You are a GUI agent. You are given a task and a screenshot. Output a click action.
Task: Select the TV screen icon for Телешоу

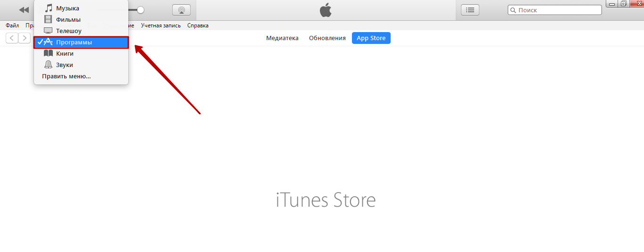pyautogui.click(x=48, y=31)
